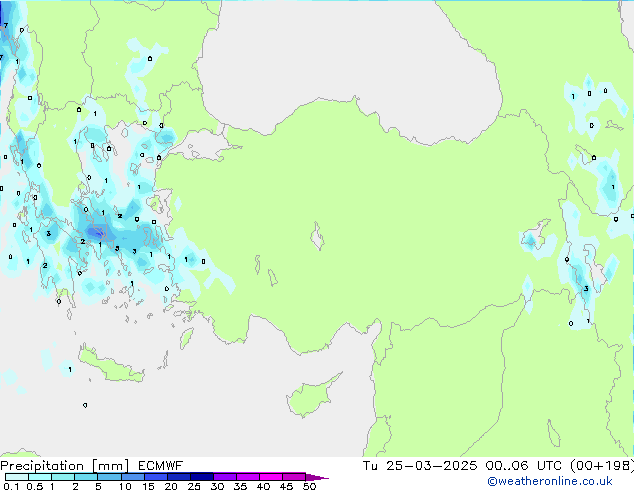Image resolution: width=634 pixels, height=490 pixels.
Task: Click the "50" legend scale label
Action: pos(309,486)
